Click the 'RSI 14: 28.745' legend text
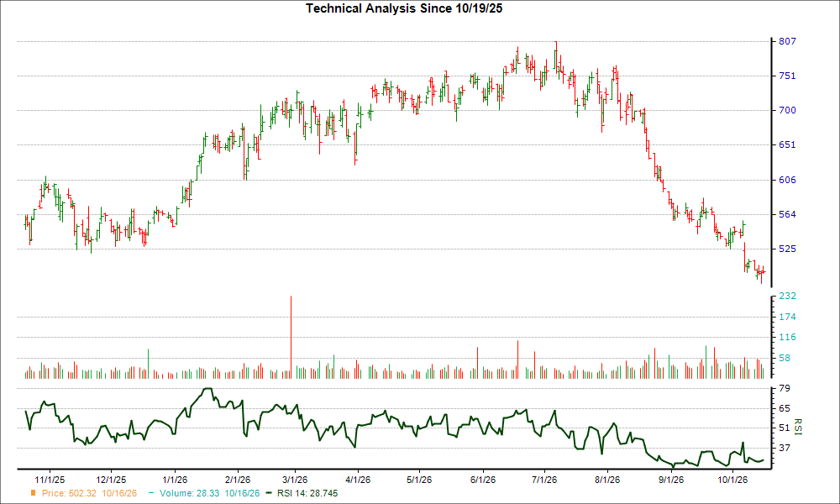 pos(307,493)
